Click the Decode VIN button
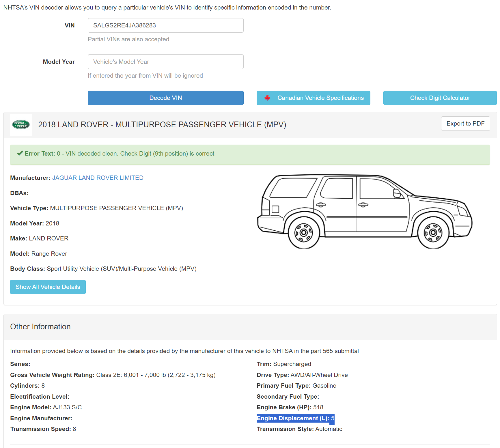The width and height of the screenshot is (500, 448). point(165,98)
